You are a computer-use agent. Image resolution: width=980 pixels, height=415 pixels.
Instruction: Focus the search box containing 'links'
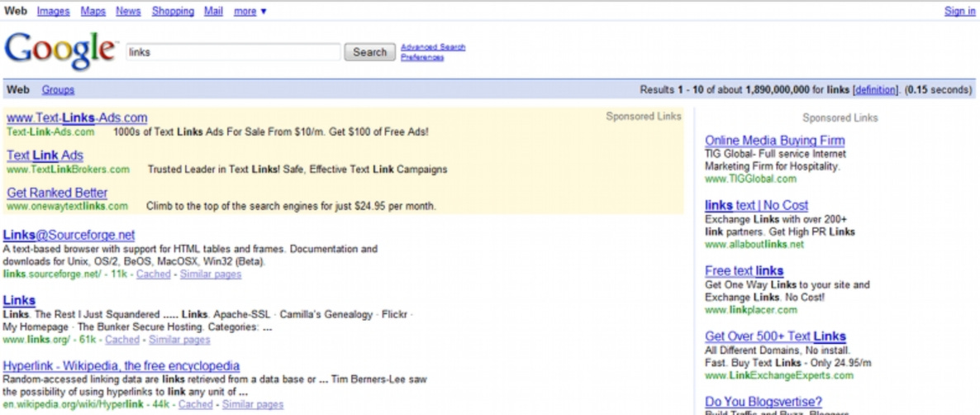pyautogui.click(x=233, y=52)
